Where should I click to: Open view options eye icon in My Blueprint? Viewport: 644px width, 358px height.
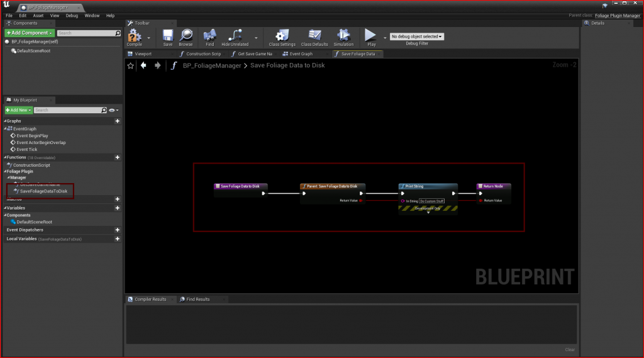coord(113,110)
